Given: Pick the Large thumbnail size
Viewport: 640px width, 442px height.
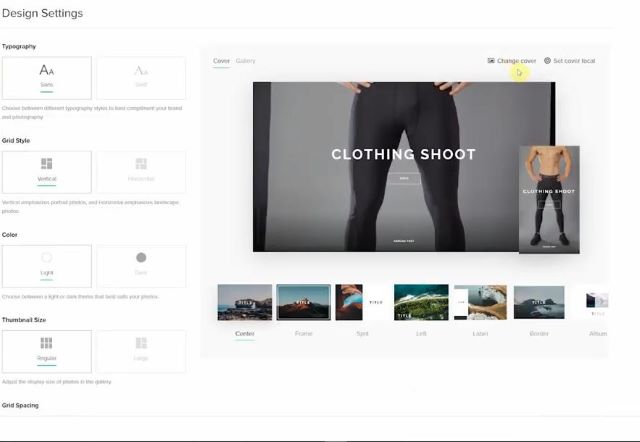Looking at the screenshot, I should point(141,351).
